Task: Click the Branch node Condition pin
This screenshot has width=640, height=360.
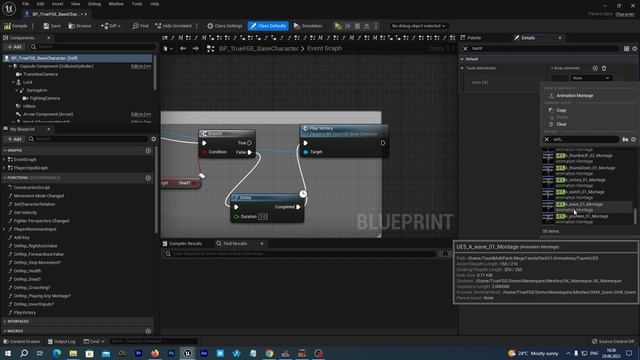Action: tap(204, 152)
